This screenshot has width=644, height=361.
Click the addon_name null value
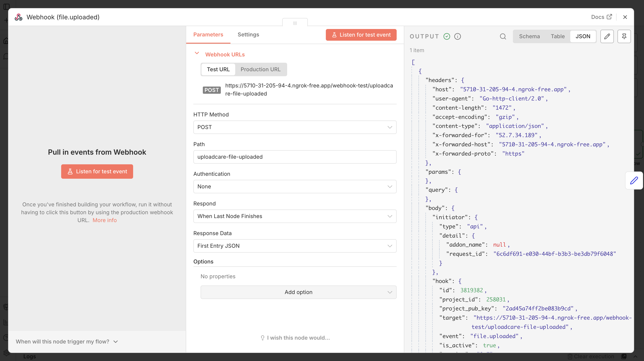(x=499, y=245)
